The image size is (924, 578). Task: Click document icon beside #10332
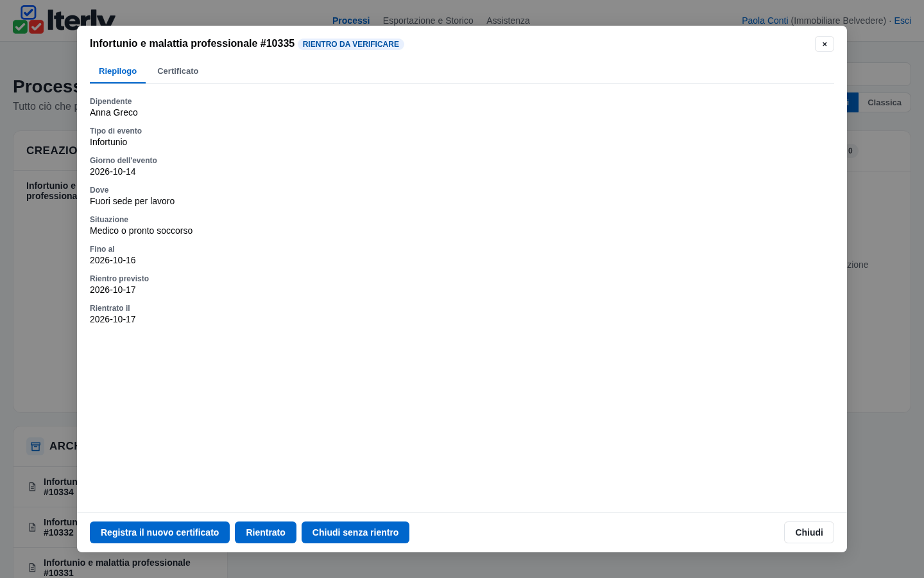tap(32, 527)
